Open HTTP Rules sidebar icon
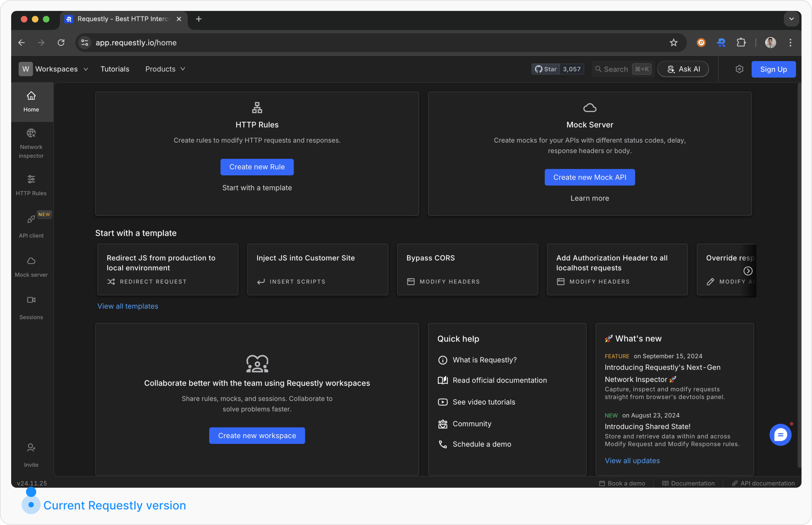 (31, 185)
